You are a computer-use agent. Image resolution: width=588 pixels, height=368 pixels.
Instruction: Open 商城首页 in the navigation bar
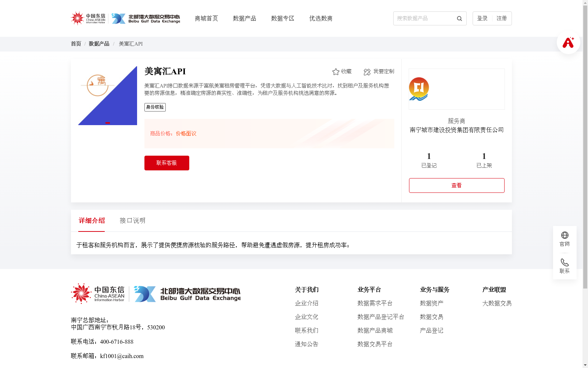point(207,18)
